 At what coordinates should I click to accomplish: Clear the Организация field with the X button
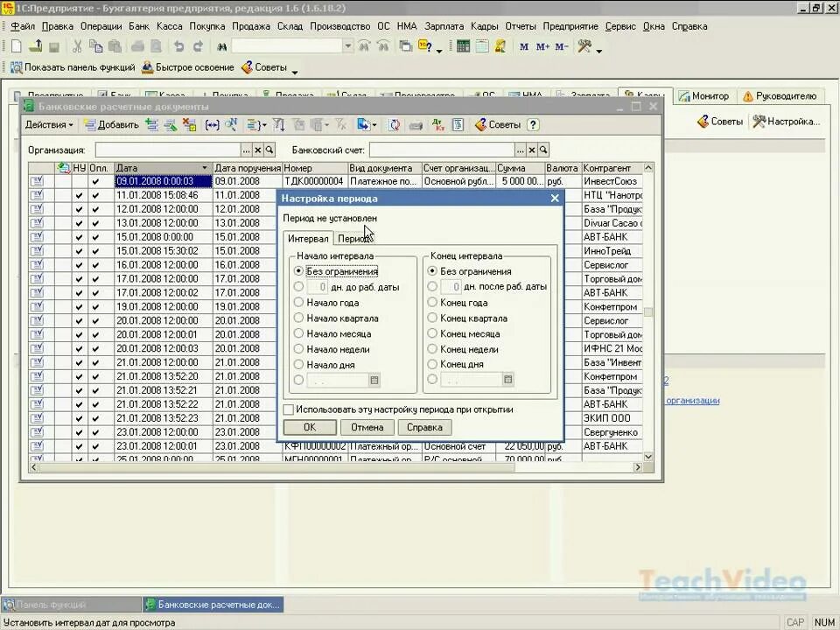pos(257,150)
